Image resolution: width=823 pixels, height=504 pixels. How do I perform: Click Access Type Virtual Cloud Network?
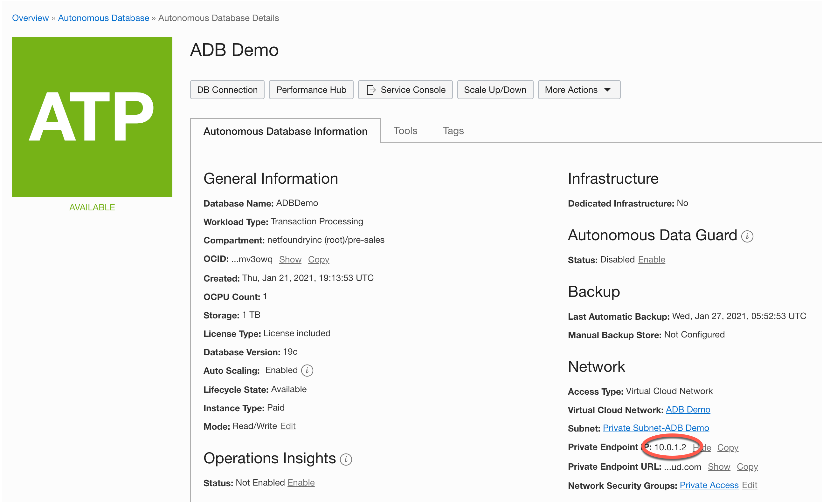[x=670, y=392]
